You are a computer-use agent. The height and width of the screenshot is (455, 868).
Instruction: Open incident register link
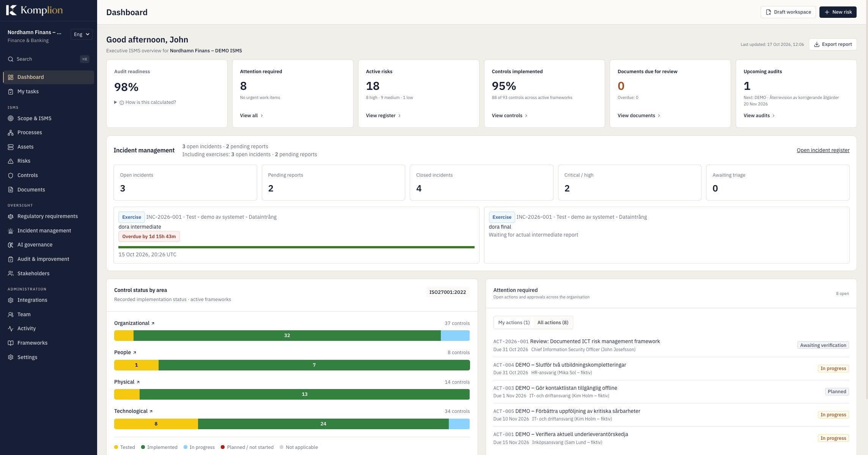(823, 150)
